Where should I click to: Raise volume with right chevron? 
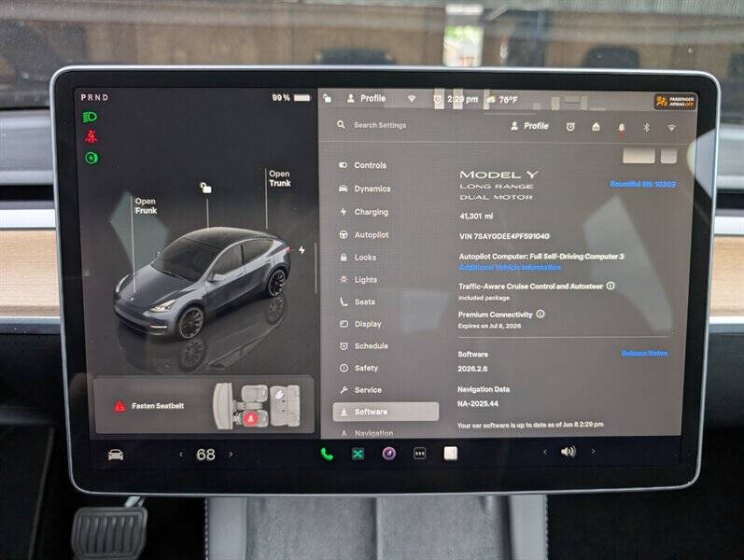593,452
